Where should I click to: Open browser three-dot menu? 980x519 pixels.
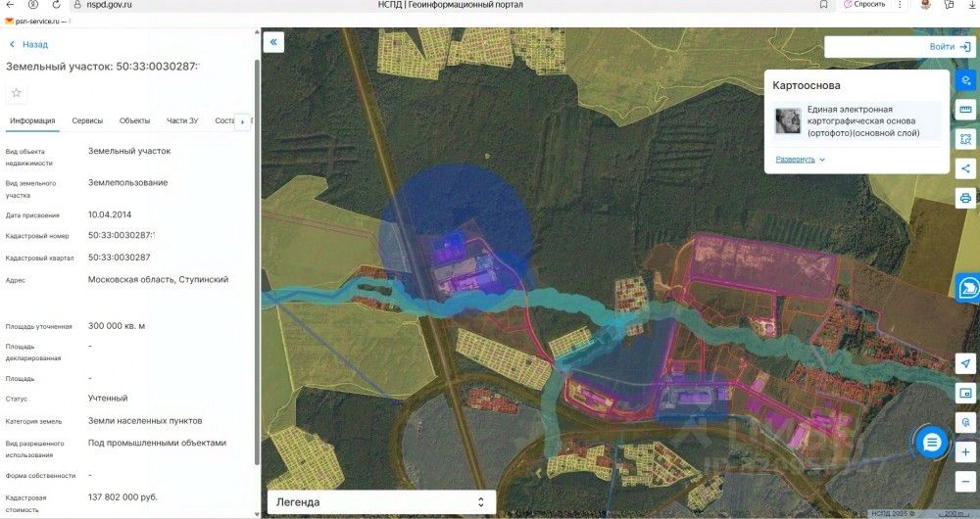click(x=900, y=4)
